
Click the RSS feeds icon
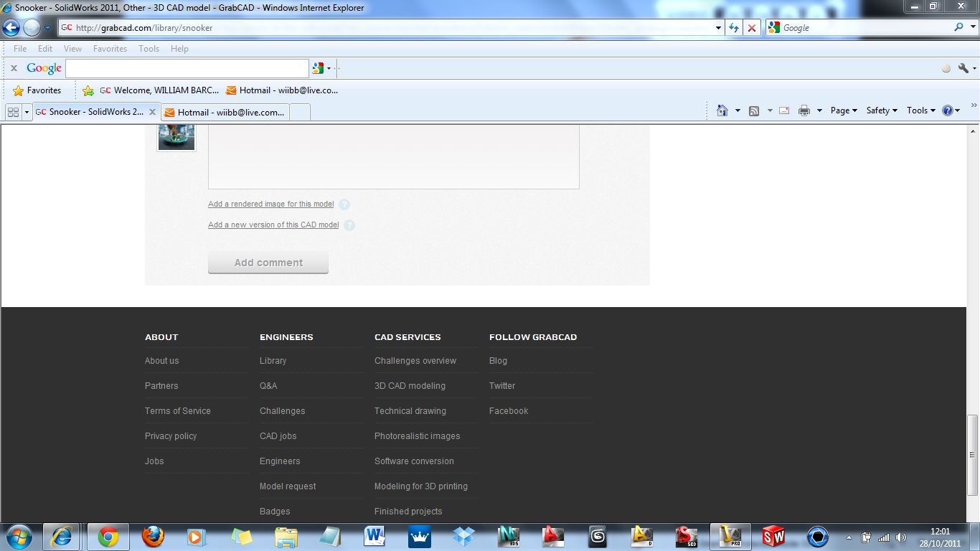coord(754,110)
